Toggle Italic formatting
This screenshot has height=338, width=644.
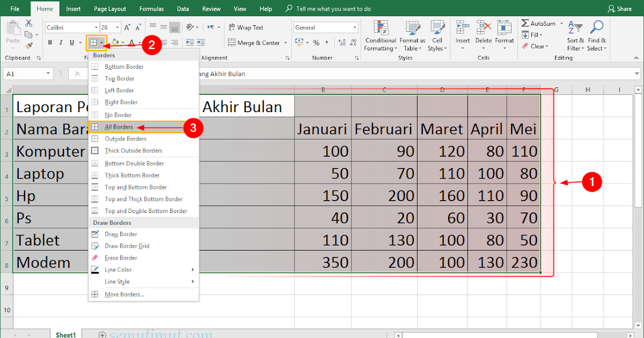click(x=60, y=42)
